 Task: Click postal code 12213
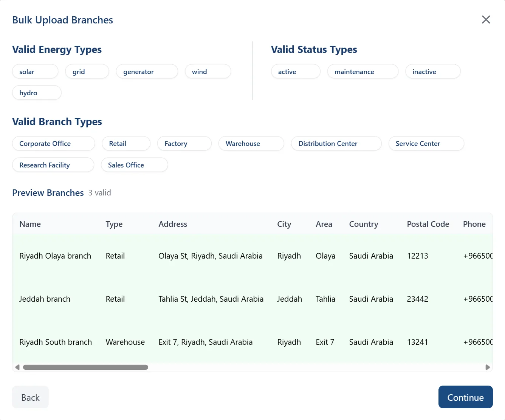click(417, 256)
